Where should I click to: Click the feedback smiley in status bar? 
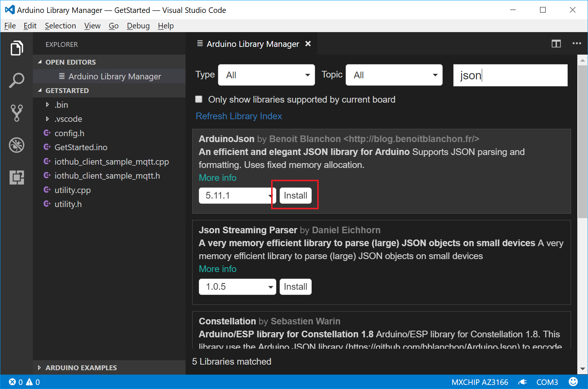573,382
